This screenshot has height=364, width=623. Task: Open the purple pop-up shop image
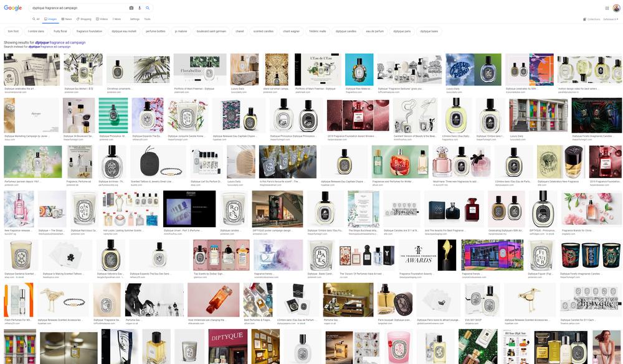point(492,255)
